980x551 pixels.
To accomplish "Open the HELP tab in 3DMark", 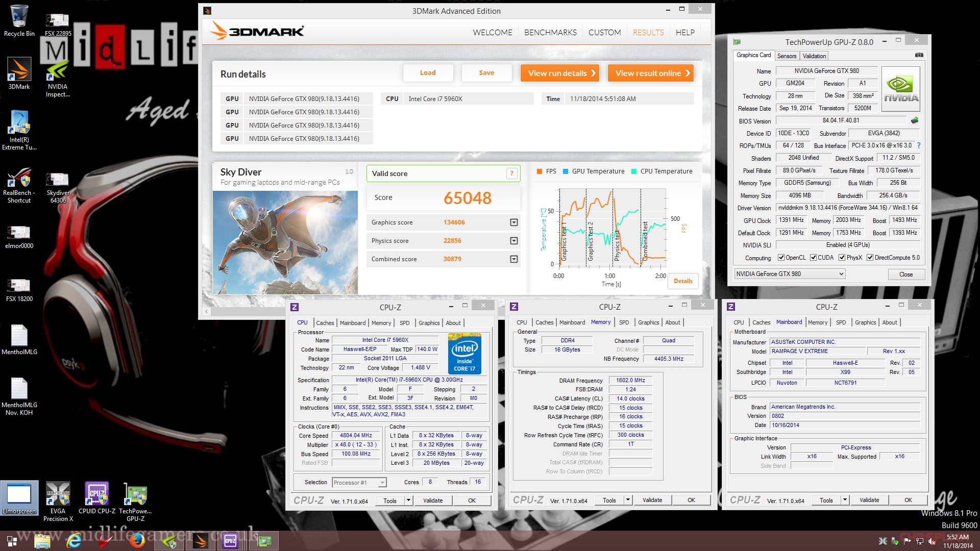I will click(x=685, y=32).
